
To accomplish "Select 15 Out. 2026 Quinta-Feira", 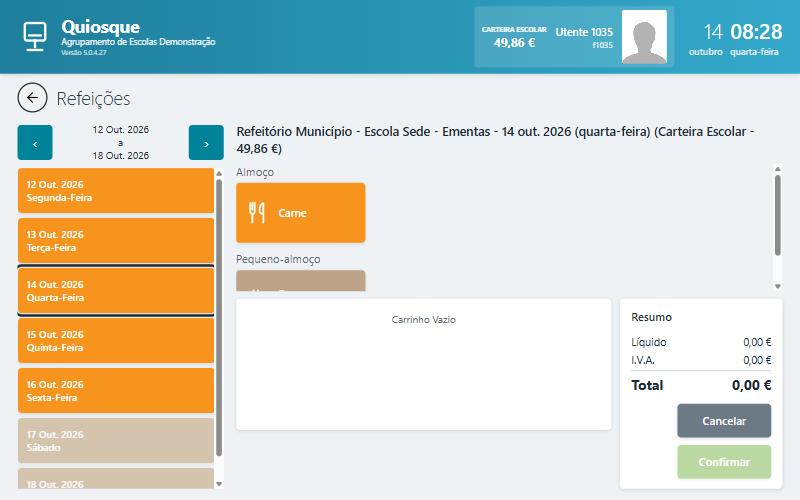I will [x=116, y=340].
